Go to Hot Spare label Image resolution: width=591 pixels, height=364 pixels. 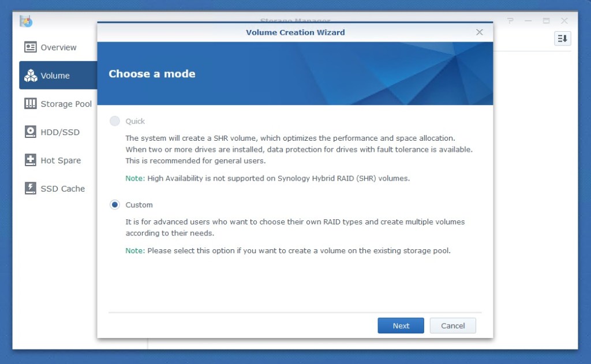coord(61,161)
